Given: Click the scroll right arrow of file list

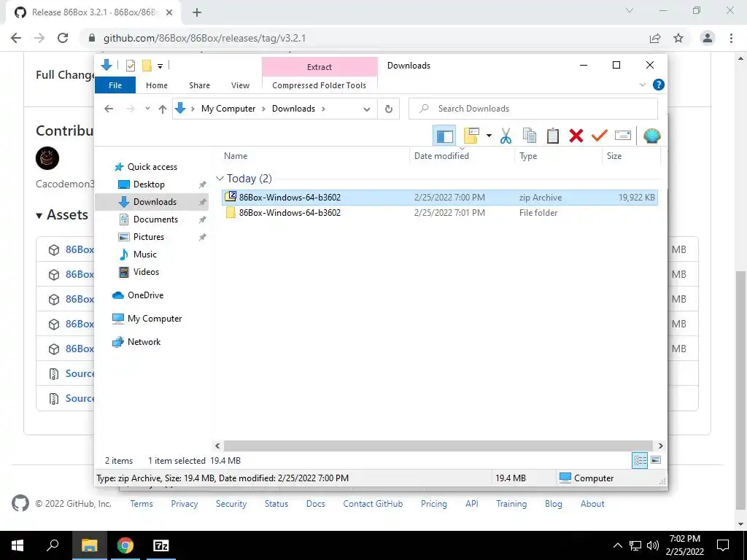Looking at the screenshot, I should click(x=660, y=446).
